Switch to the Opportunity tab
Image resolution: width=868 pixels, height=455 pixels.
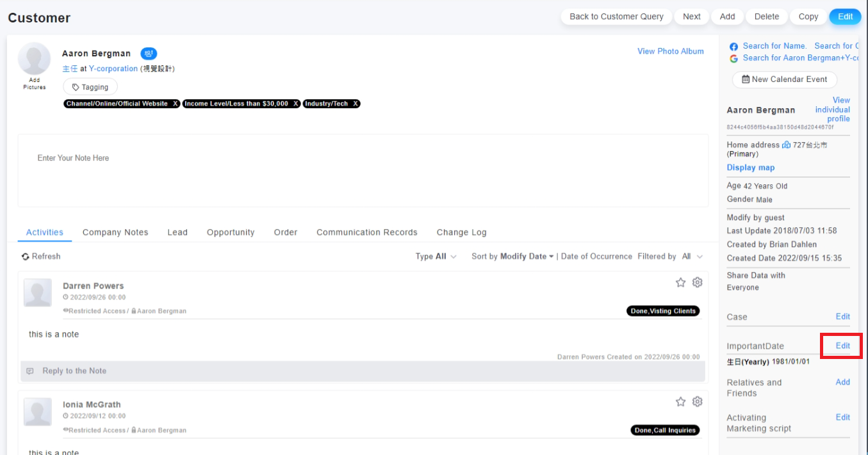(x=231, y=232)
